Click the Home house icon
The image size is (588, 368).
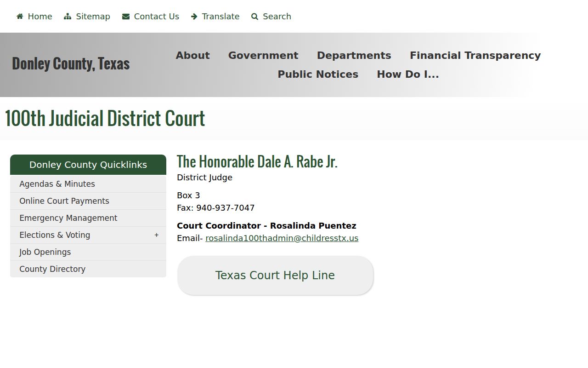20,17
